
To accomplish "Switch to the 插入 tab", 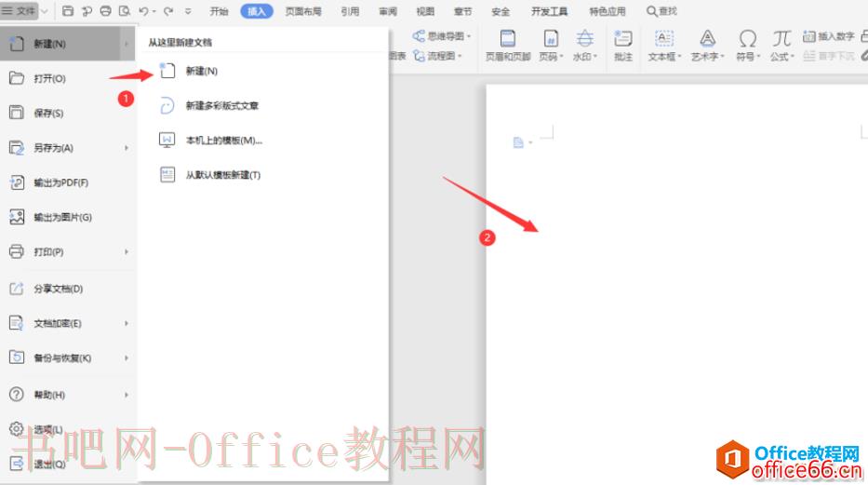I will click(256, 11).
